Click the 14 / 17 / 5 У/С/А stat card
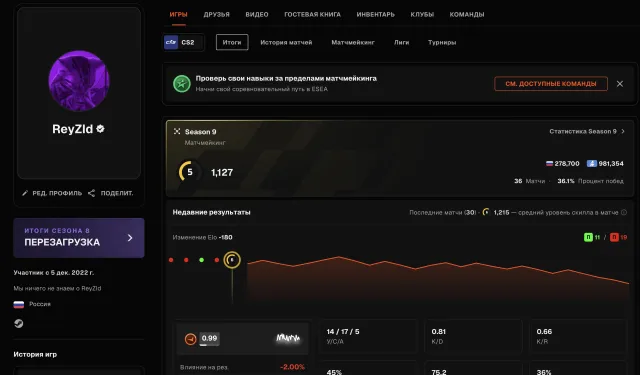 tap(368, 336)
